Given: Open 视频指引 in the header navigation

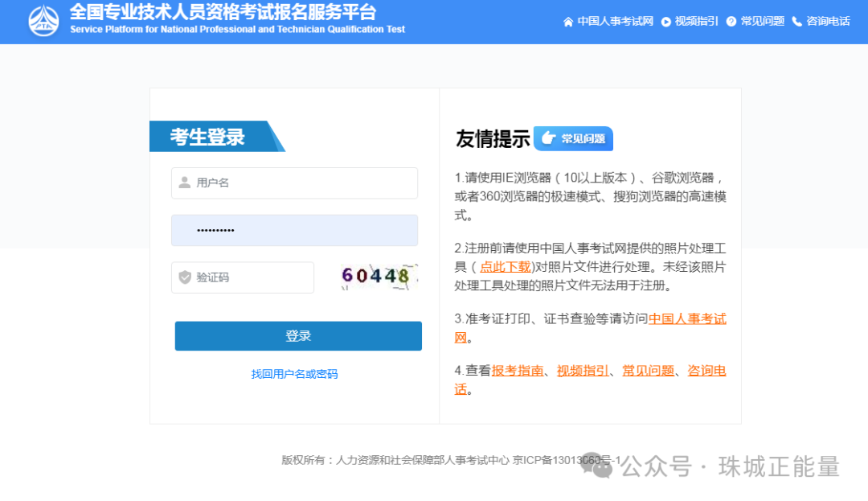Looking at the screenshot, I should 696,22.
